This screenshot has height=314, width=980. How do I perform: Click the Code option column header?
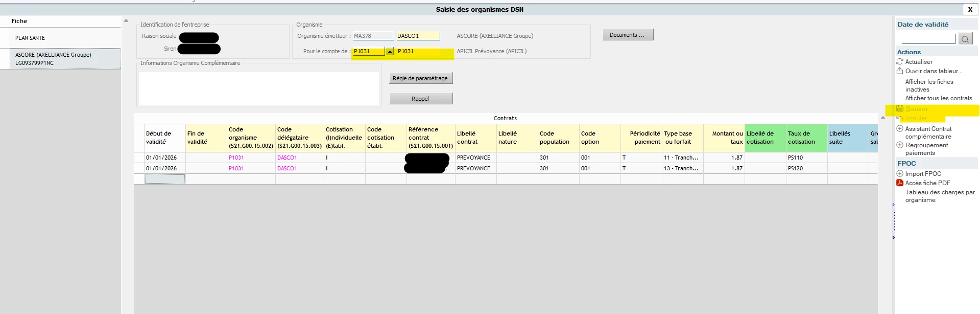click(x=600, y=138)
